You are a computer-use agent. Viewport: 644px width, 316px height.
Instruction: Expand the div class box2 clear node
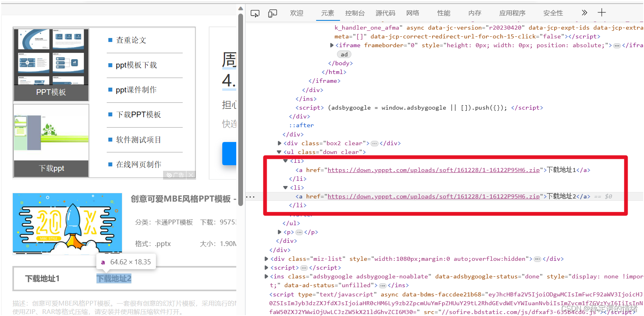click(x=279, y=143)
